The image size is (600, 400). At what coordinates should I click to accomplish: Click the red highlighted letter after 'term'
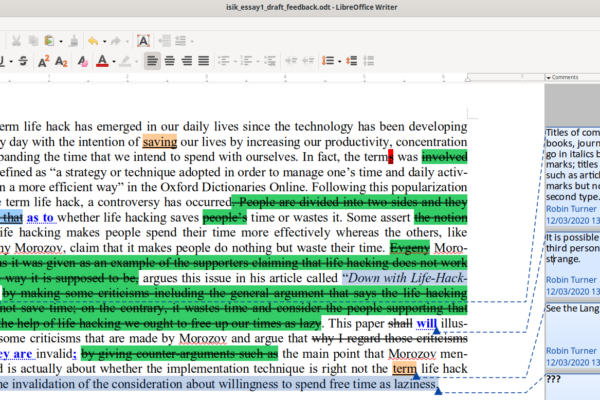[x=390, y=157]
